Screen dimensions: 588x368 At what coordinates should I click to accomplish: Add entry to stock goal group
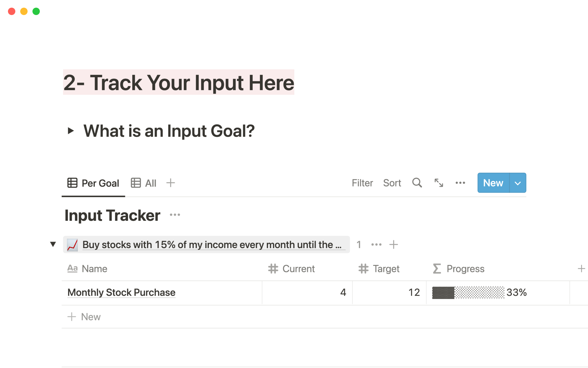[394, 244]
